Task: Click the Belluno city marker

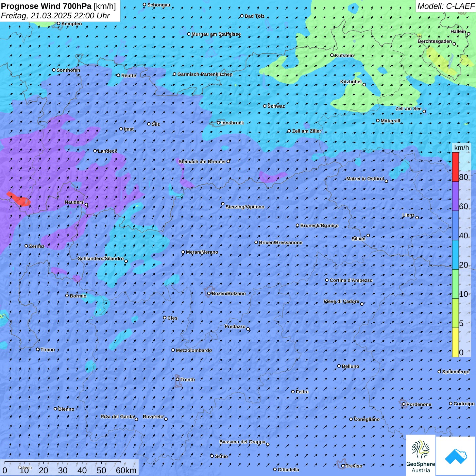Action: tap(339, 366)
